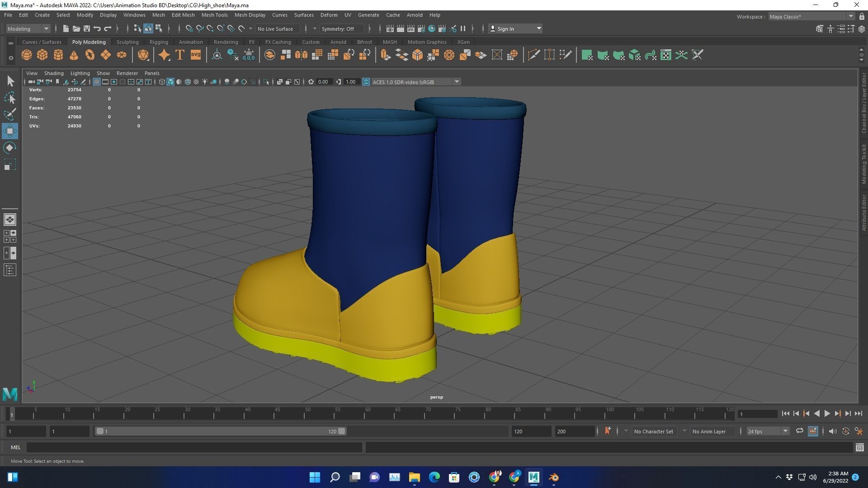Create a polygon disc from shelf

[x=122, y=55]
